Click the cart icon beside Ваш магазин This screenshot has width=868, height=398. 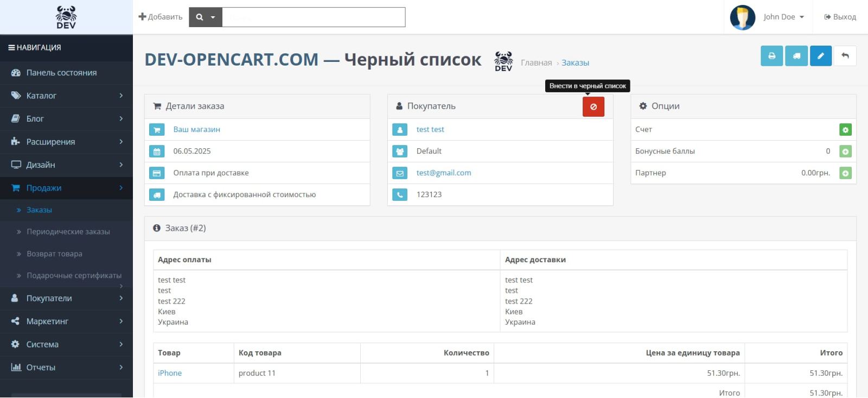[157, 130]
